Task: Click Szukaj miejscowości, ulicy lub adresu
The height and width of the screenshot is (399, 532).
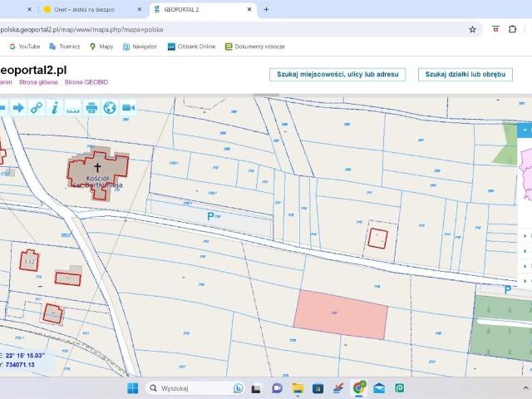Action: point(337,74)
